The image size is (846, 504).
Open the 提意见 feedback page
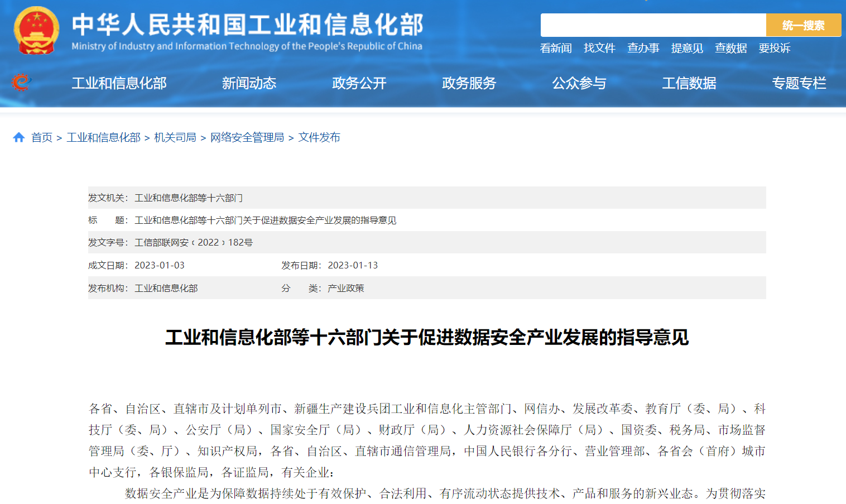[x=687, y=49]
